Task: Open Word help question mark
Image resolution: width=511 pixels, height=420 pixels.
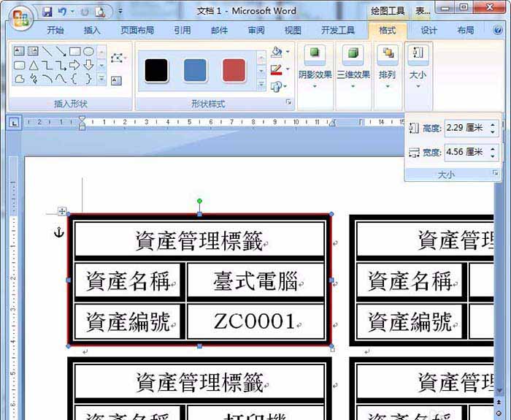Action: click(x=498, y=31)
